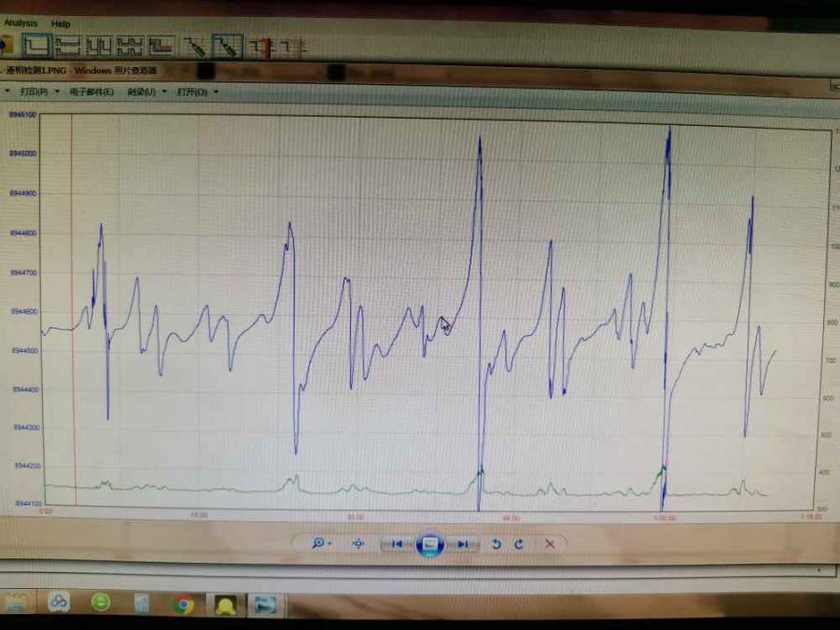Start the slideshow with center blue button
Image resolution: width=840 pixels, height=630 pixels.
[429, 544]
